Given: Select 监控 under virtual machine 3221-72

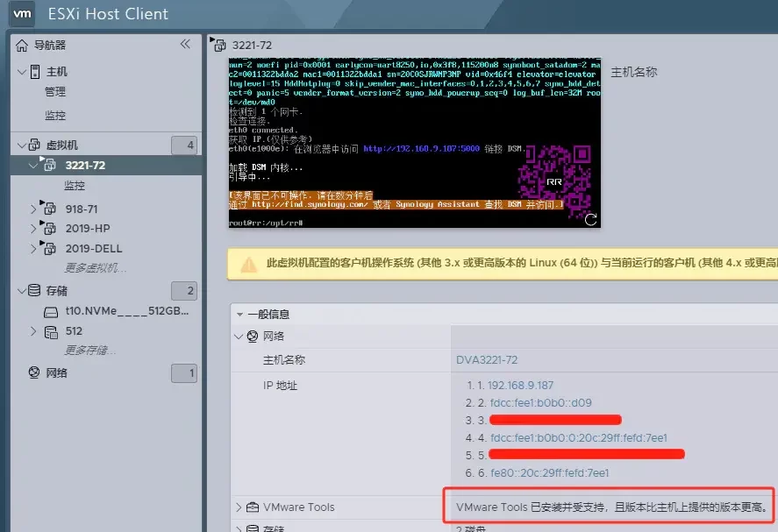Looking at the screenshot, I should [75, 186].
